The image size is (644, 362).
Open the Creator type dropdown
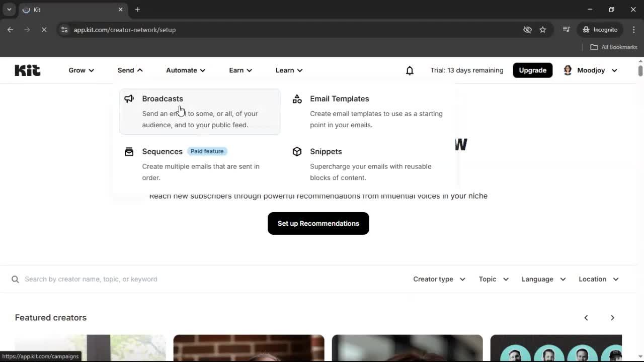click(438, 279)
